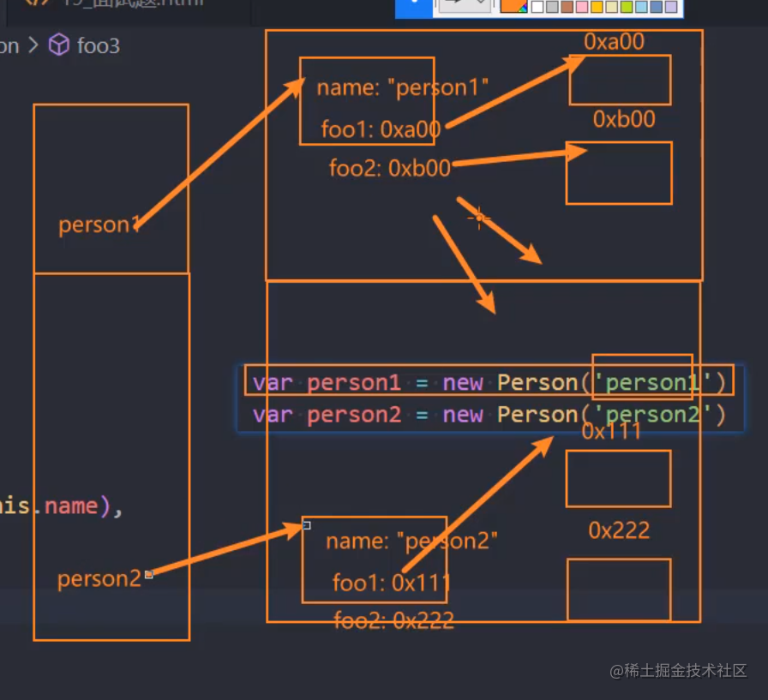Pick the steel blue color swatch
Viewport: 768px width, 700px height.
pos(657,6)
